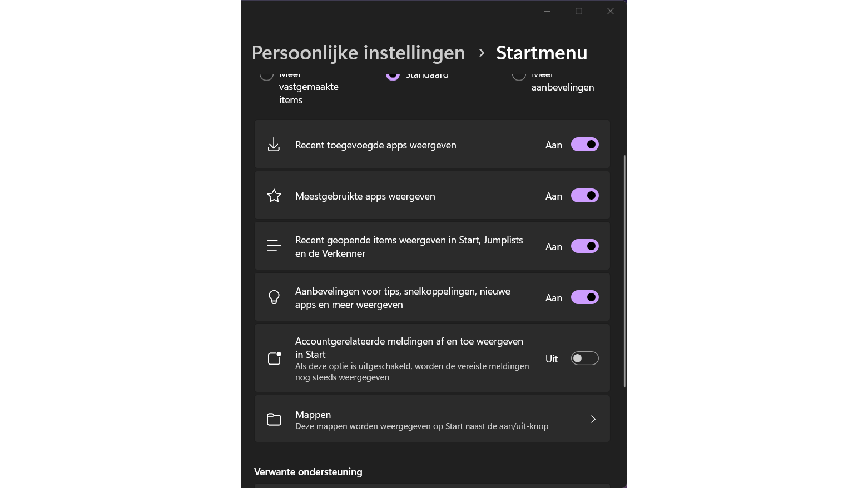
Task: Click the vertical scrollbar thumb
Action: coord(624,271)
